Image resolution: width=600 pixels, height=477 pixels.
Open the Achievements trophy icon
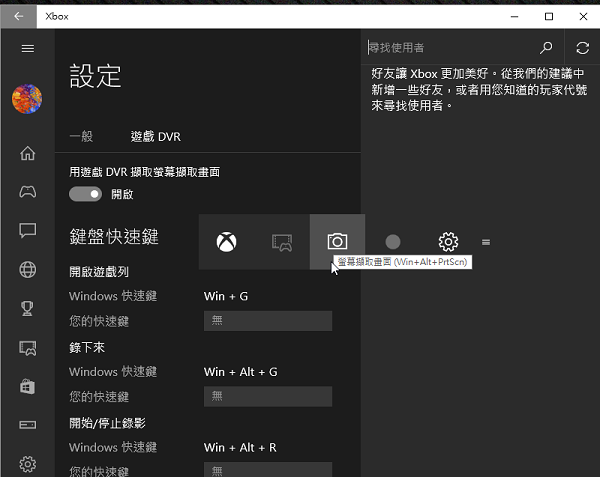click(x=28, y=308)
